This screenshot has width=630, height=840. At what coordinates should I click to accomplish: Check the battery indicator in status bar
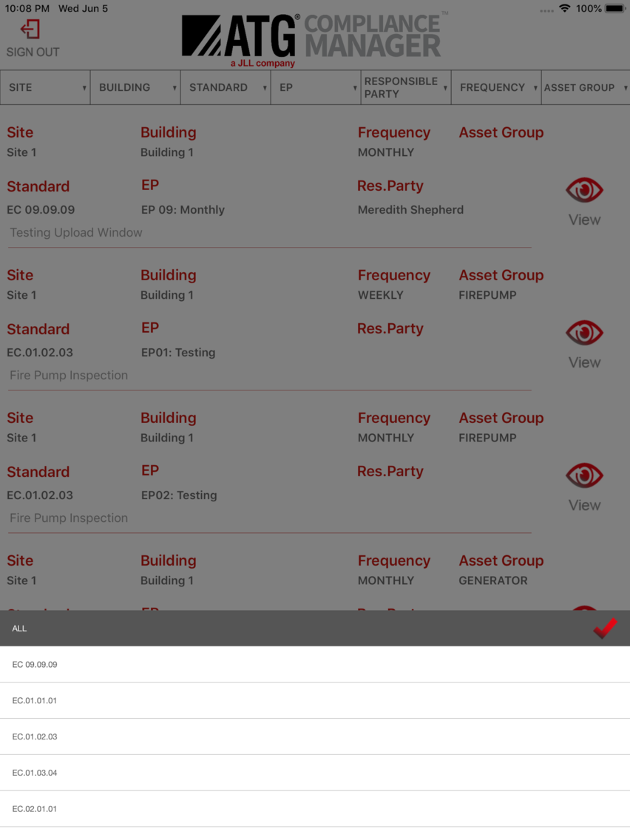click(x=615, y=9)
